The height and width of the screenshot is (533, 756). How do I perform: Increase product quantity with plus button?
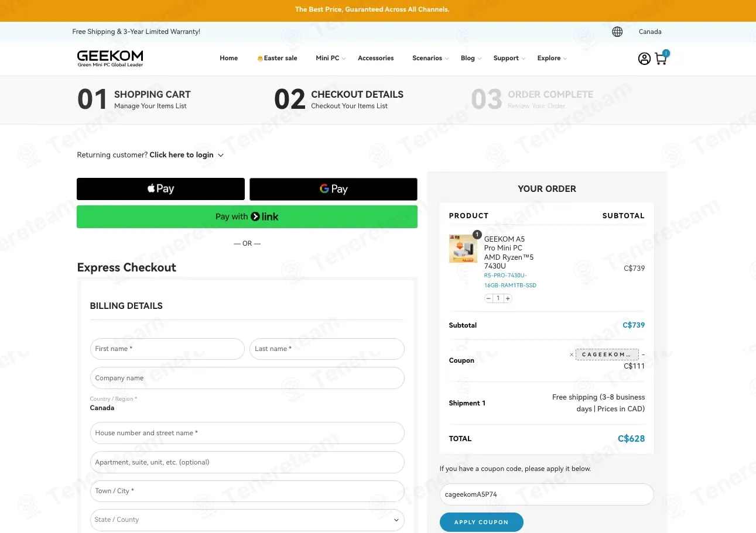508,298
